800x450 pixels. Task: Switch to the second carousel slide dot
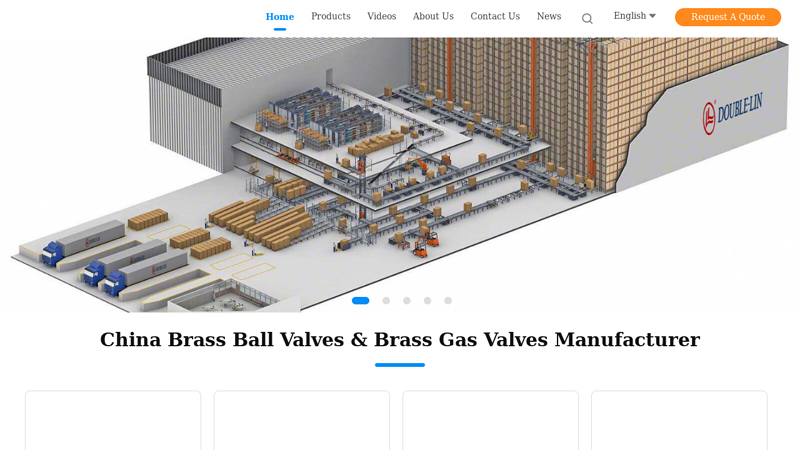tap(386, 301)
